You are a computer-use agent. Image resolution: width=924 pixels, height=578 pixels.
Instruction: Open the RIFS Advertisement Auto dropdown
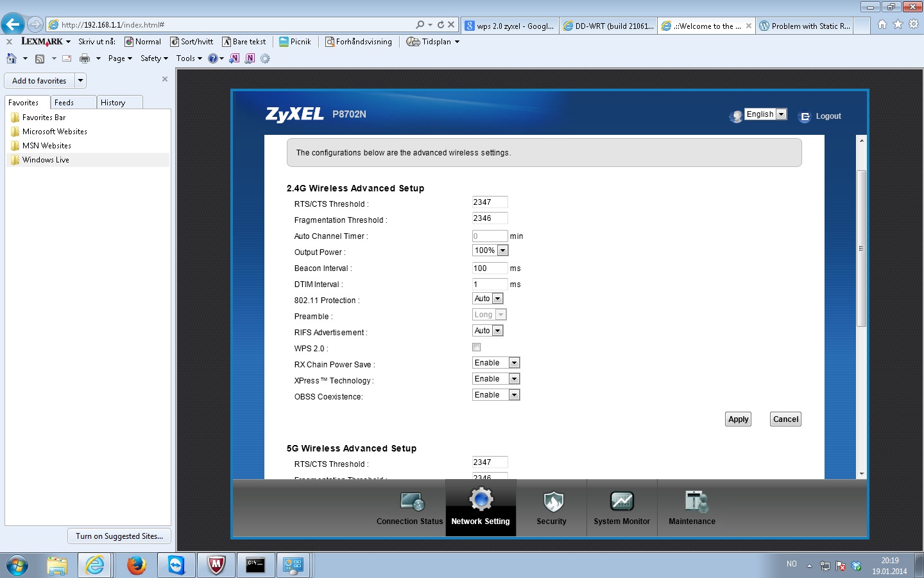point(488,331)
